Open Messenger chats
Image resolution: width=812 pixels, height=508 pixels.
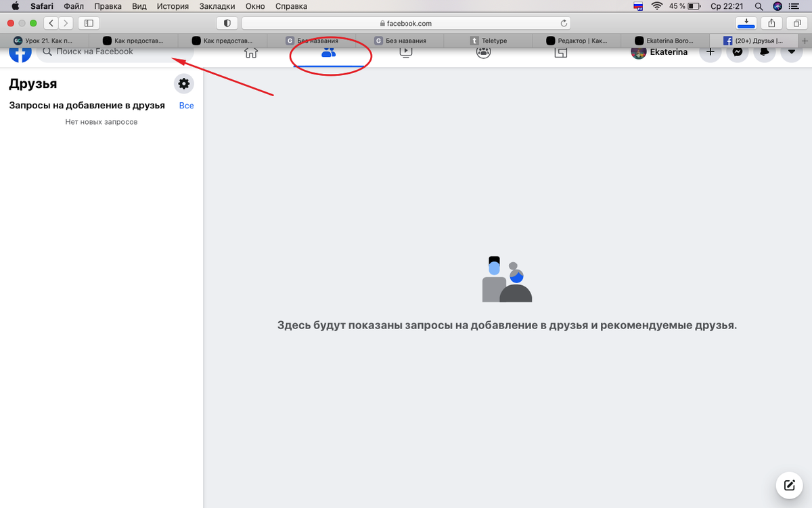pos(738,52)
